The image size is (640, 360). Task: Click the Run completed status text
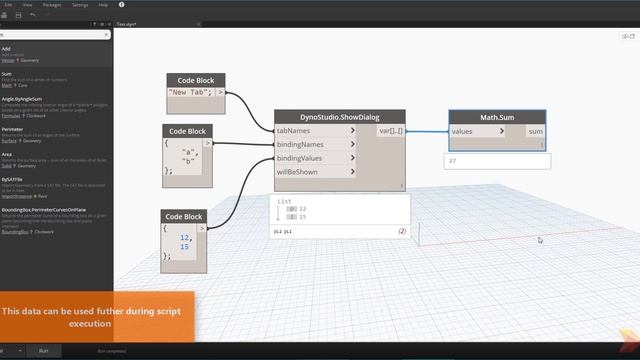click(x=111, y=351)
